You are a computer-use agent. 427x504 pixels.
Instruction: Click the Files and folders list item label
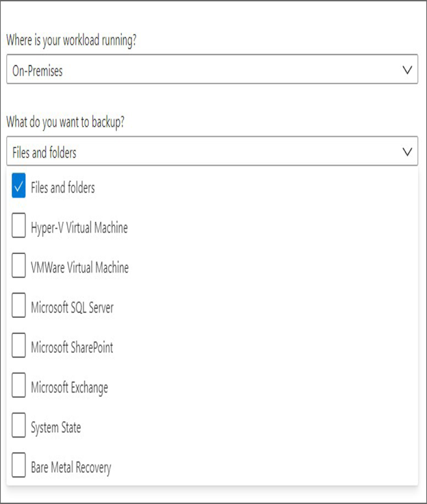pyautogui.click(x=63, y=188)
